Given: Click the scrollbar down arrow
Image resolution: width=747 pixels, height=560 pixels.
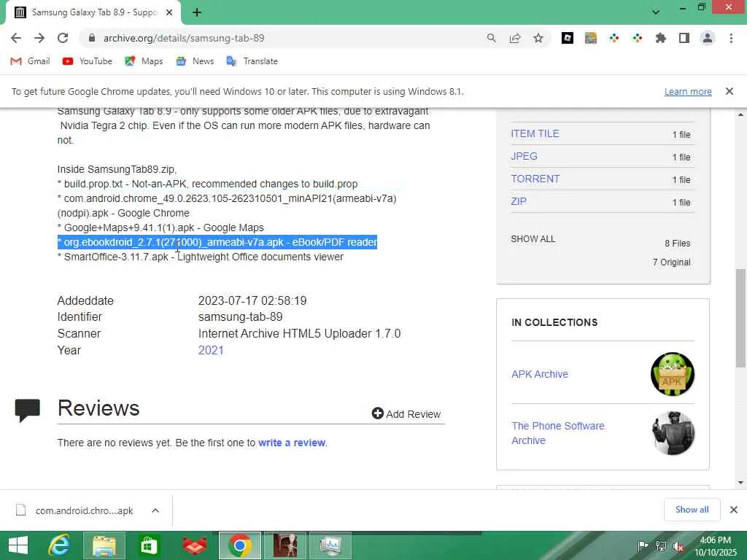Looking at the screenshot, I should pyautogui.click(x=740, y=483).
